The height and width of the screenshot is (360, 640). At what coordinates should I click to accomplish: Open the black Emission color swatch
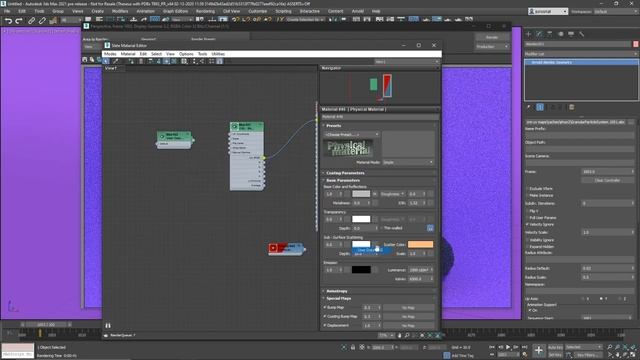coord(361,269)
